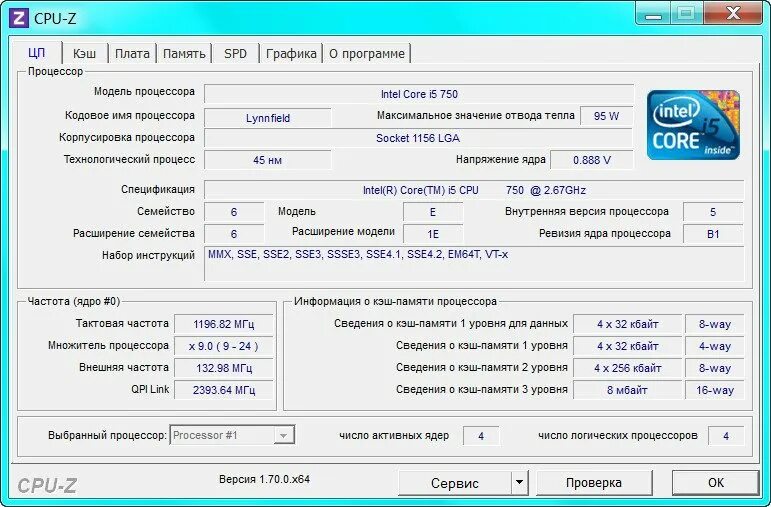Open the Графика tab
The width and height of the screenshot is (771, 507).
[x=291, y=53]
